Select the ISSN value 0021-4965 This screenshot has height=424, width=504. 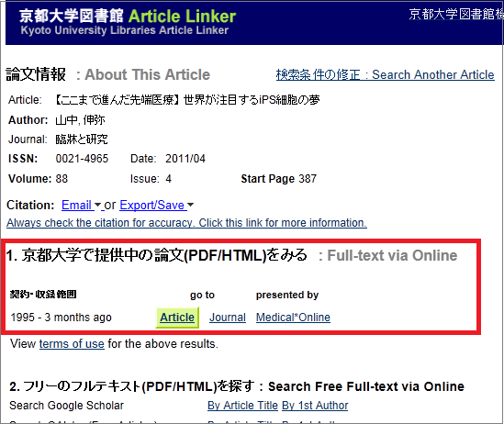[x=82, y=159]
